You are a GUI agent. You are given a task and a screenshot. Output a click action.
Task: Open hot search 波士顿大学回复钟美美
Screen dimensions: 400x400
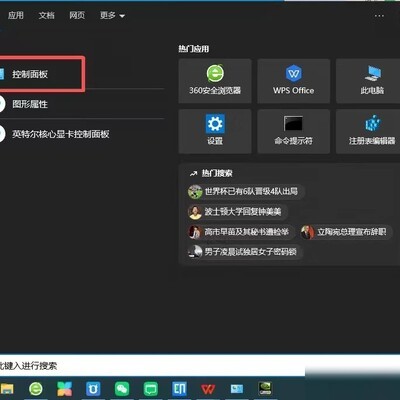(x=238, y=212)
